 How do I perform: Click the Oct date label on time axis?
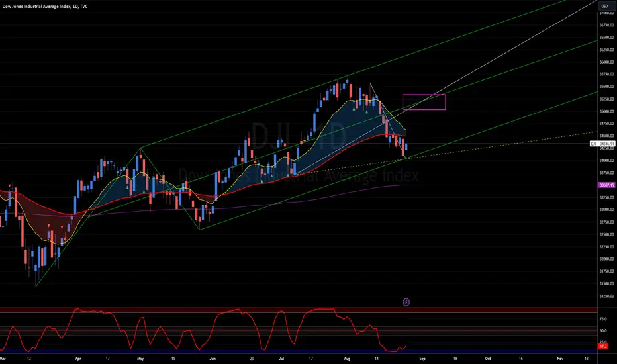[x=488, y=359]
